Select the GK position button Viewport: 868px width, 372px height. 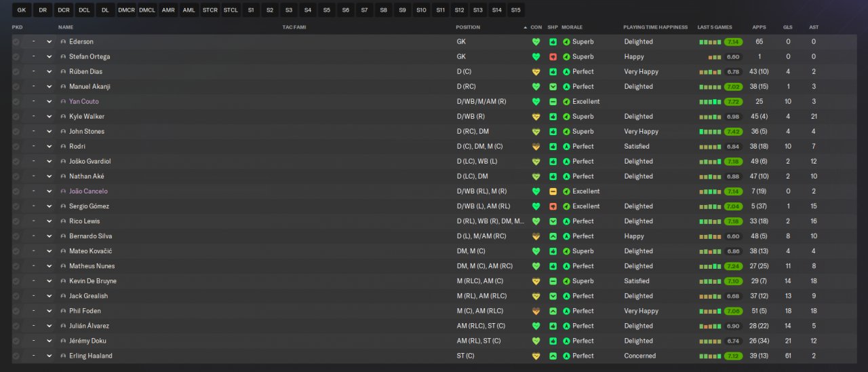pyautogui.click(x=22, y=10)
